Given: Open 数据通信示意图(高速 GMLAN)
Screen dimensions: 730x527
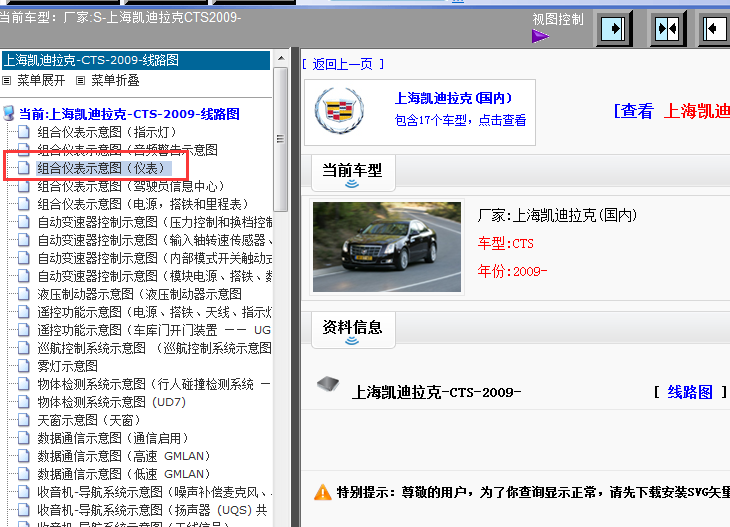Looking at the screenshot, I should click(x=124, y=456).
